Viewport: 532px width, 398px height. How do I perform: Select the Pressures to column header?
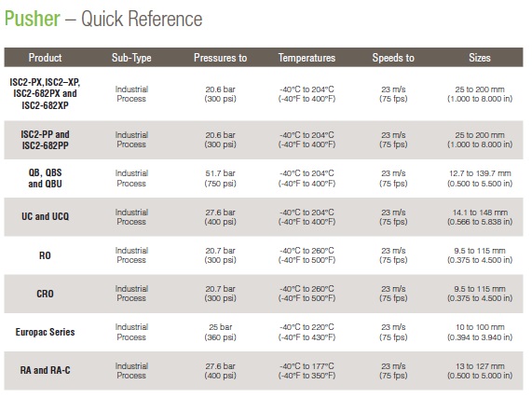click(220, 58)
